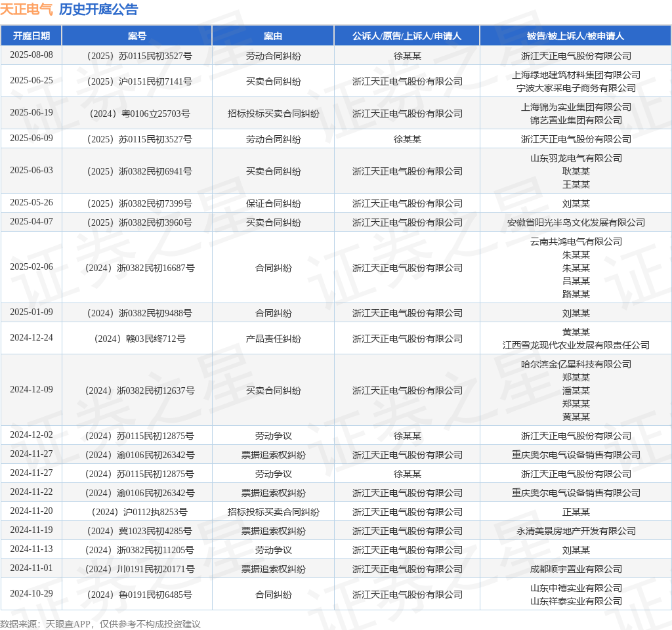Click defendant 山东中禧实业有限公司

point(576,588)
